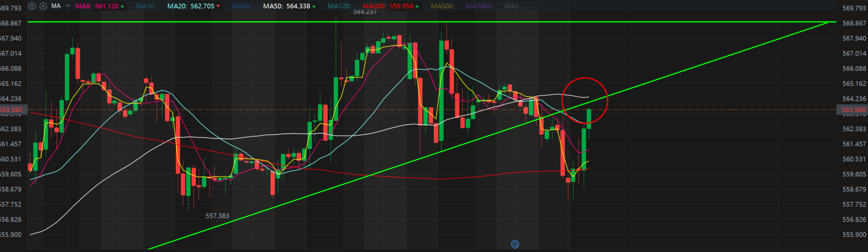Toggle the MA8 moving average line
Image resolution: width=868 pixels, height=252 pixels.
[x=99, y=6]
